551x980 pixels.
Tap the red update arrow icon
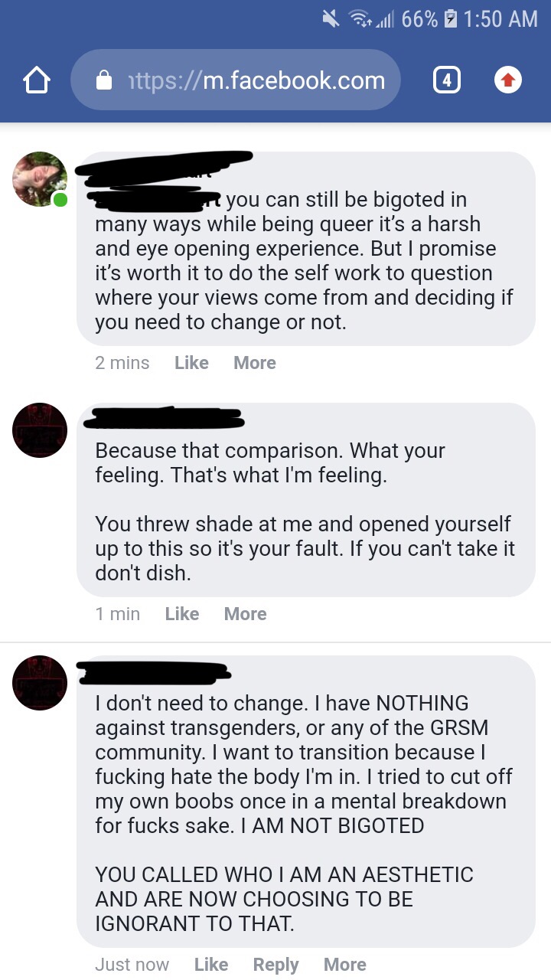[508, 80]
